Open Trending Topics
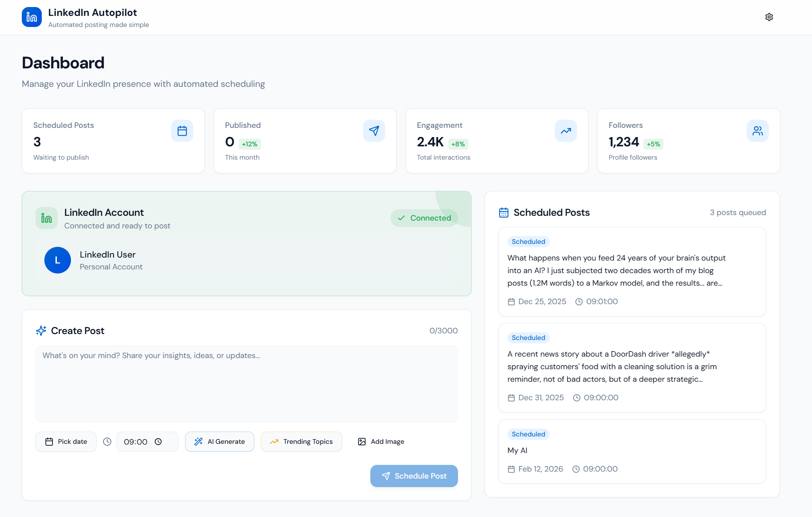The image size is (812, 517). [302, 442]
